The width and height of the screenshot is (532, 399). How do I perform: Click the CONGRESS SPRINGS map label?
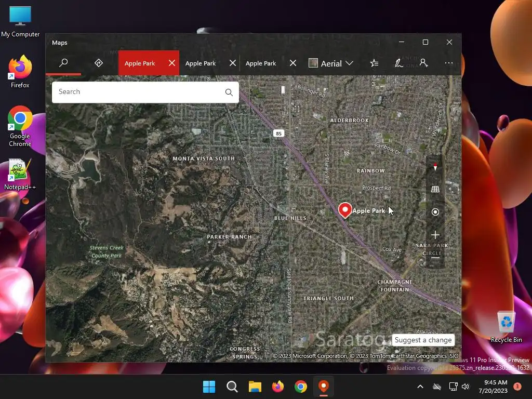coord(245,353)
